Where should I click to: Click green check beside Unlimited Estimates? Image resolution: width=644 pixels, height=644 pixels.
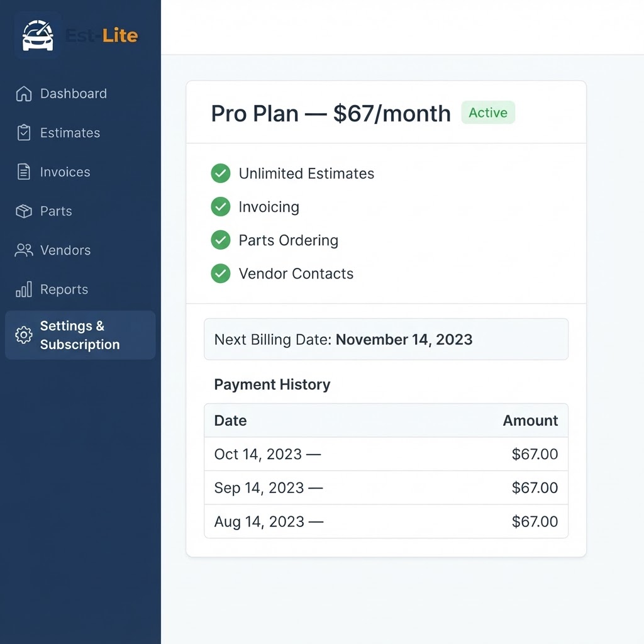(x=221, y=174)
